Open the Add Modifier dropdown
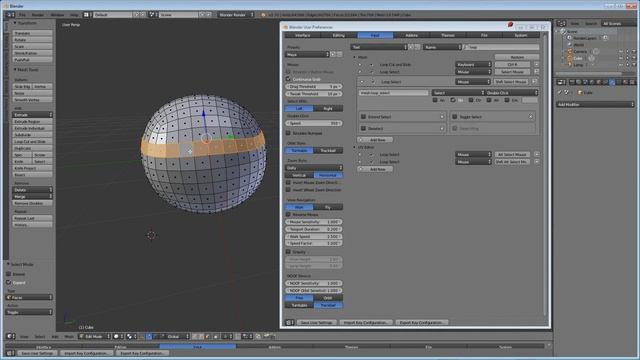Image resolution: width=640 pixels, height=360 pixels. [x=596, y=104]
